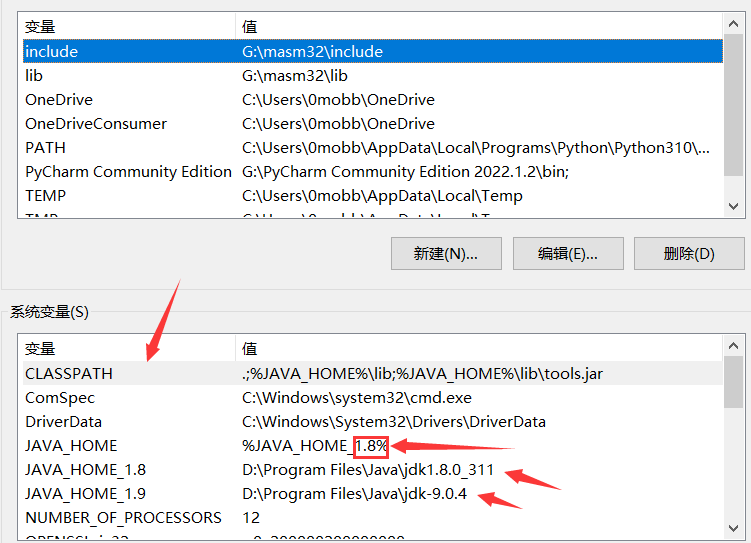The image size is (751, 543).
Task: Select PyCharm Community Edition variable row
Action: 128,171
